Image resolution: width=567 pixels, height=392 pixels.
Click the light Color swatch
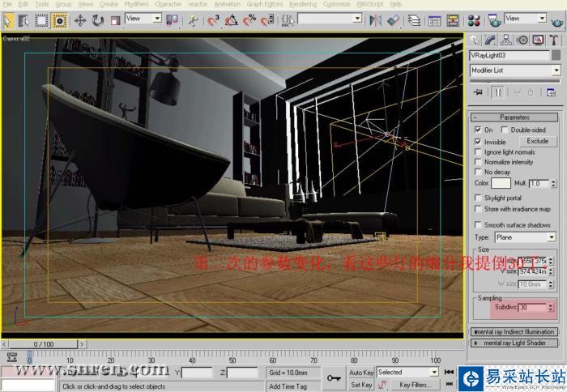(501, 183)
